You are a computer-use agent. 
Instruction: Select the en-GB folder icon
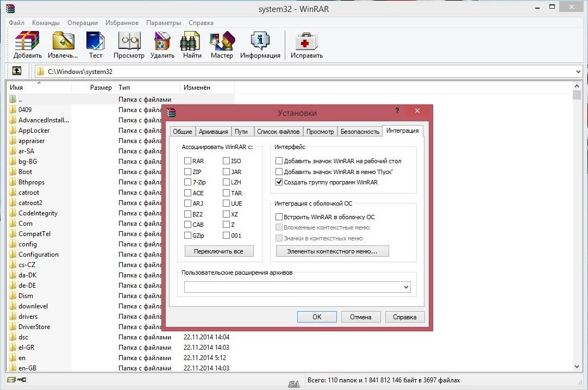pos(12,368)
